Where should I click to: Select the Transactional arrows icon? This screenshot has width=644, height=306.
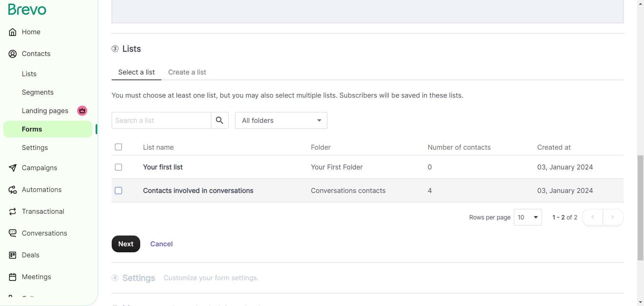[12, 211]
